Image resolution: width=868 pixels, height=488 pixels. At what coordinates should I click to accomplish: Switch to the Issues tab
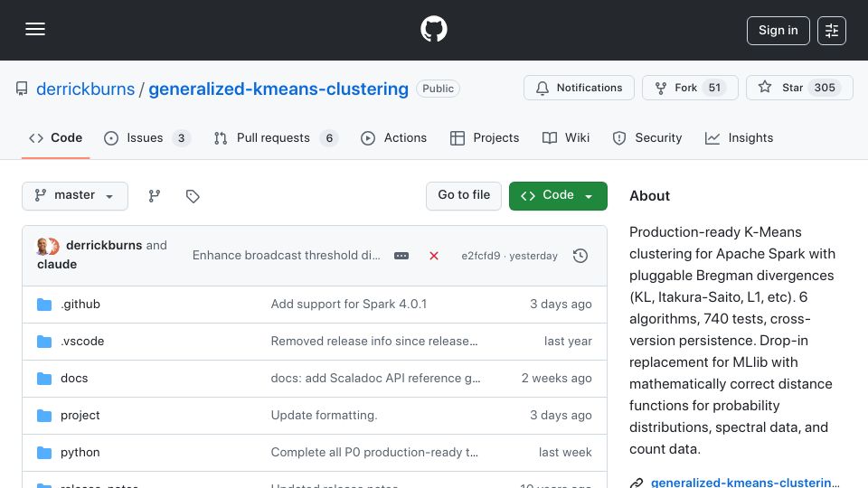tap(147, 137)
